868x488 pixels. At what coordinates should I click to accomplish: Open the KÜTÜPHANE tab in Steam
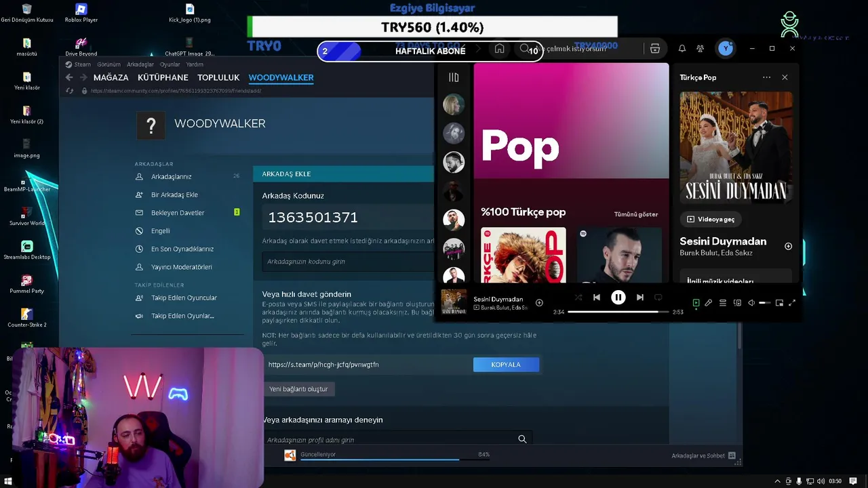(163, 78)
